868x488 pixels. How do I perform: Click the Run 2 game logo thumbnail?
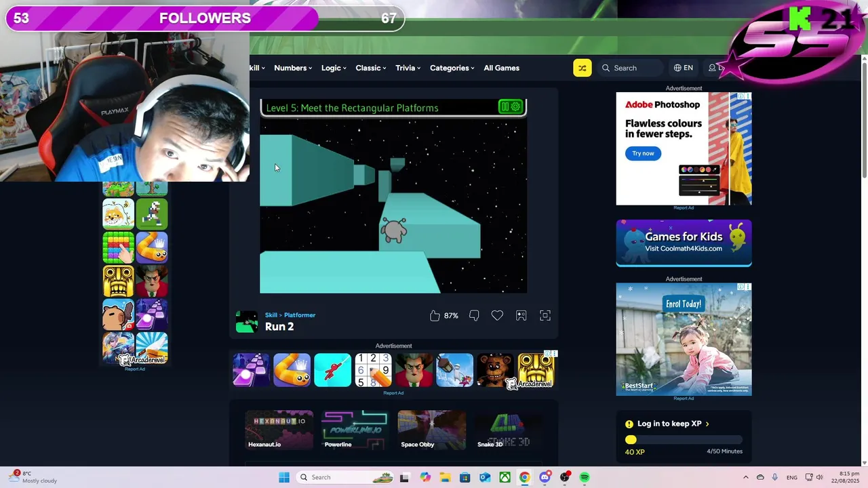pyautogui.click(x=247, y=321)
